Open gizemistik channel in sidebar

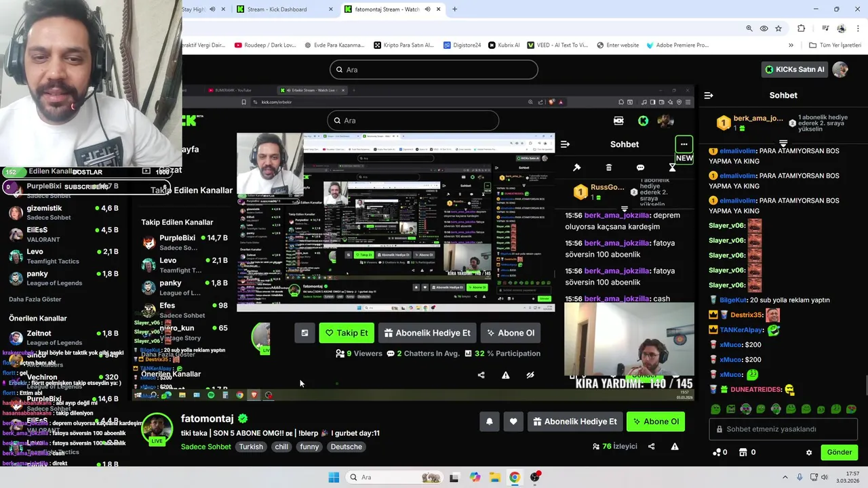pos(64,213)
